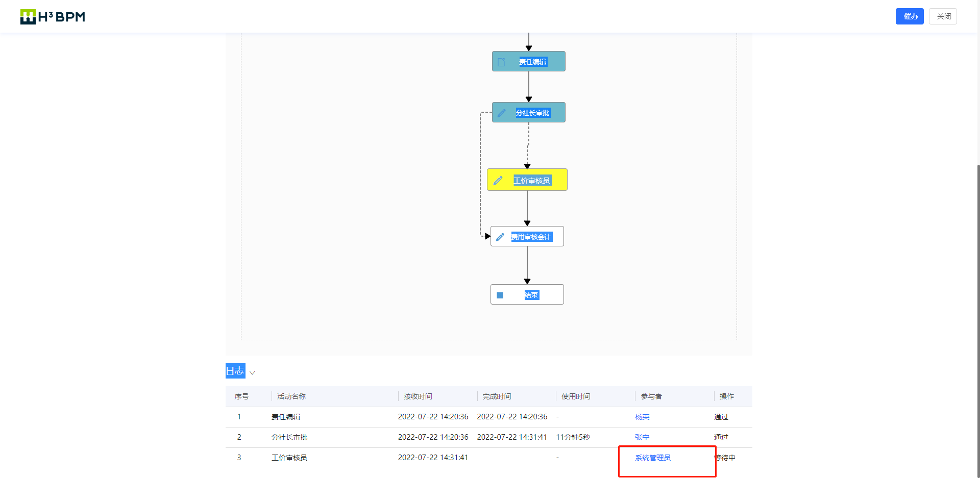Viewport: 980px width, 478px height.
Task: Click the vertical page scrollbar
Action: point(978,321)
